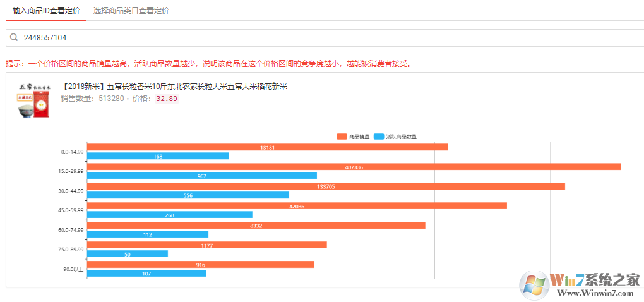Click the blue bar labeled 50

click(128, 254)
